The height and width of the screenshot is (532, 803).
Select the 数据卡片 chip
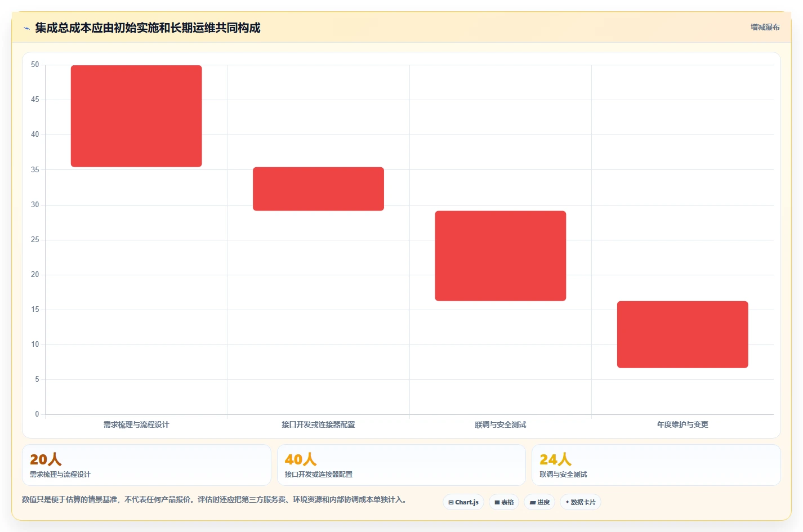click(581, 502)
